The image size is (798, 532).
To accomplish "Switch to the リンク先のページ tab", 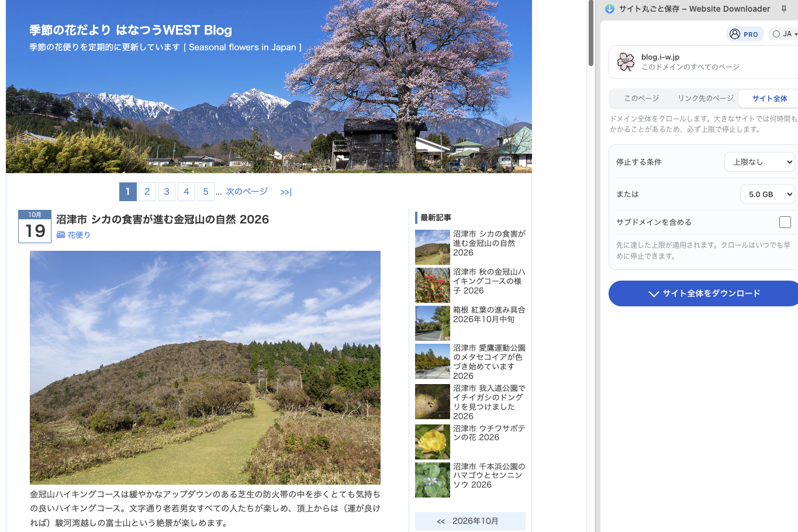I will coord(706,98).
